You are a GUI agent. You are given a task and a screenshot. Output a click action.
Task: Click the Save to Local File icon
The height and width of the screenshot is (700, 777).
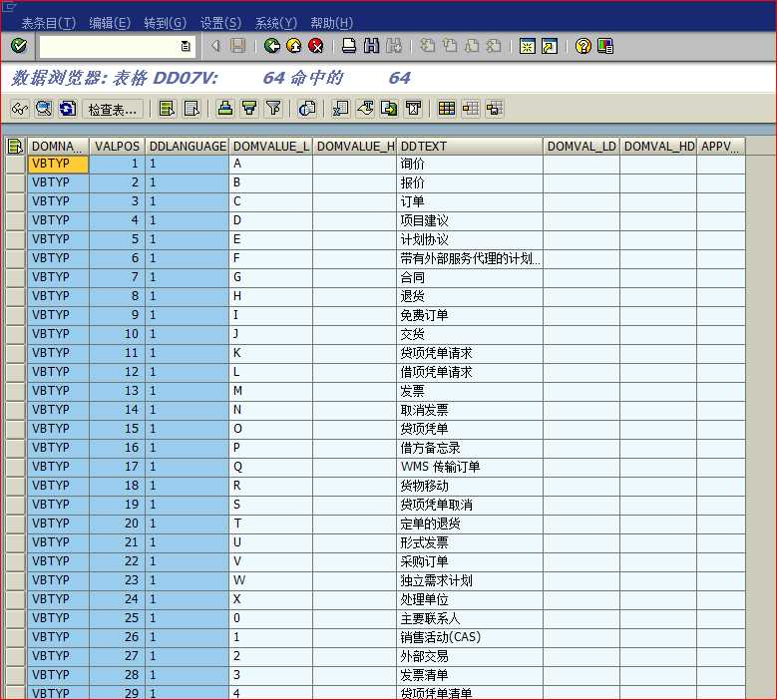point(389,109)
